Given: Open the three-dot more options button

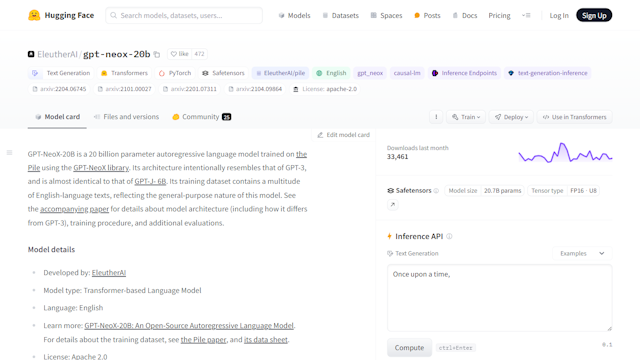Looking at the screenshot, I should tap(436, 117).
